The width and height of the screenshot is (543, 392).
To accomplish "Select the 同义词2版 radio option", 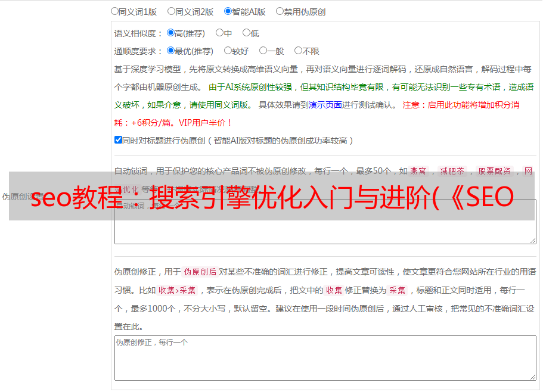I will tap(171, 11).
